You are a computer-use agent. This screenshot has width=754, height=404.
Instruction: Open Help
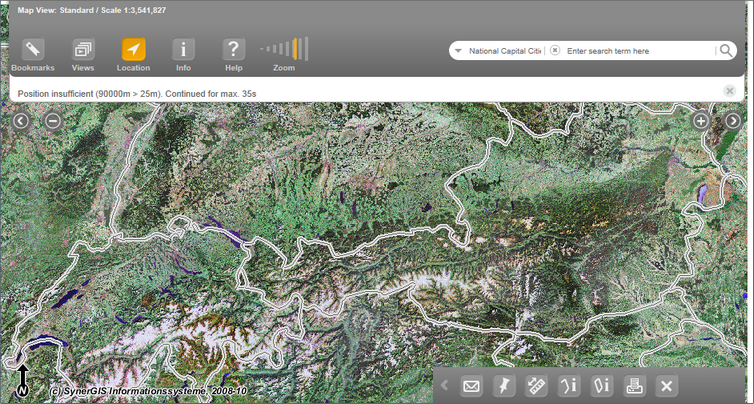(x=233, y=50)
